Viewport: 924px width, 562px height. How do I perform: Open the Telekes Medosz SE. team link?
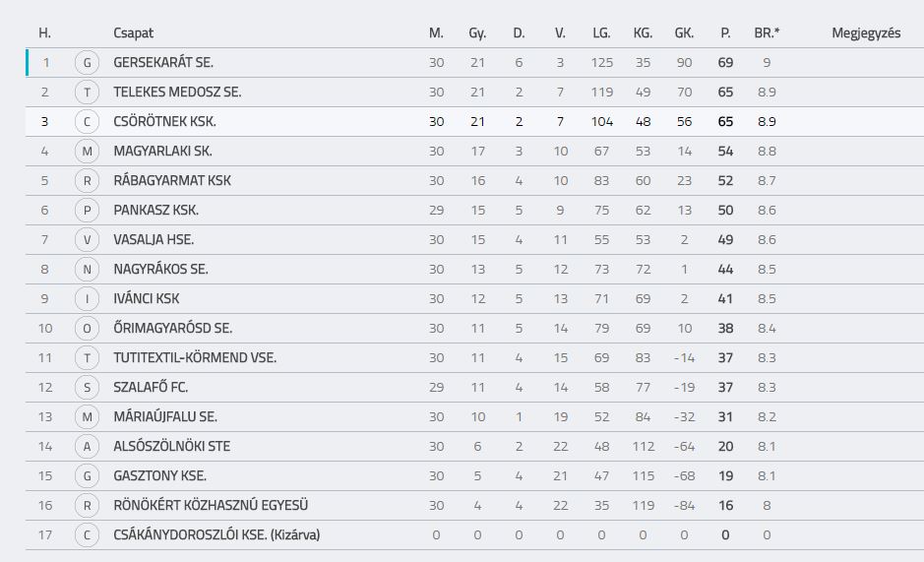click(177, 92)
